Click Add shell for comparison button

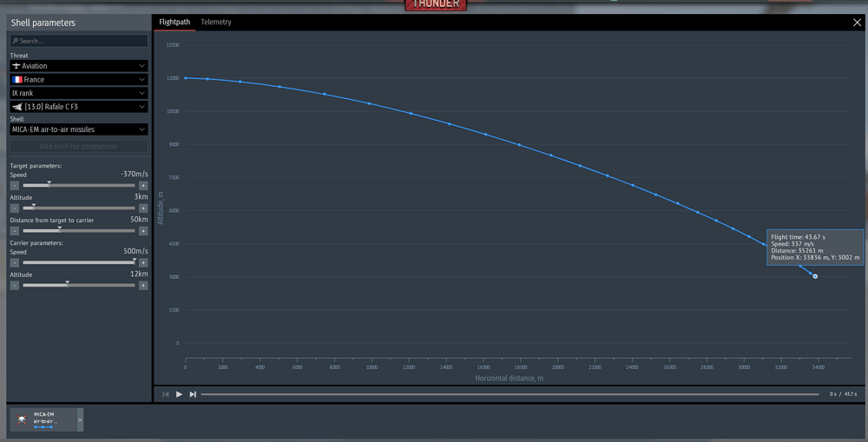pos(79,146)
